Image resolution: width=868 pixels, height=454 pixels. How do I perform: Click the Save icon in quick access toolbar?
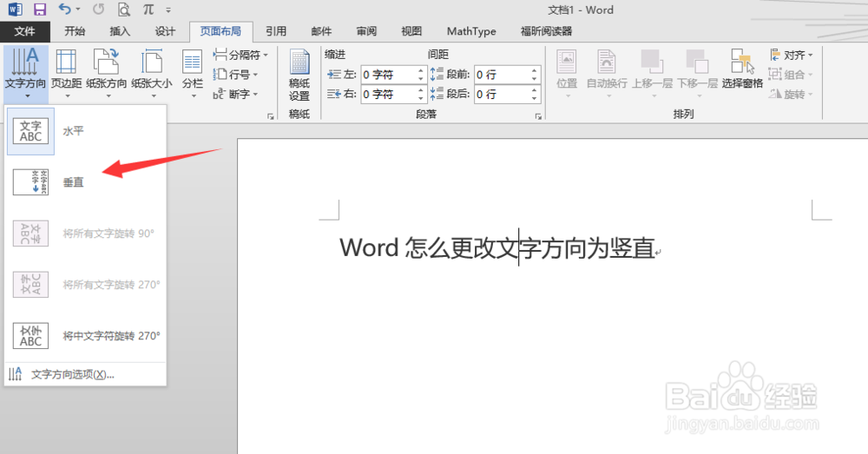coord(40,10)
